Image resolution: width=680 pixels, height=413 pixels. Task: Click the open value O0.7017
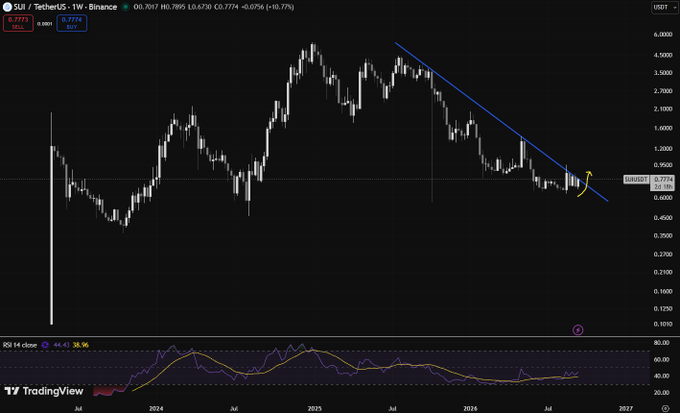146,7
